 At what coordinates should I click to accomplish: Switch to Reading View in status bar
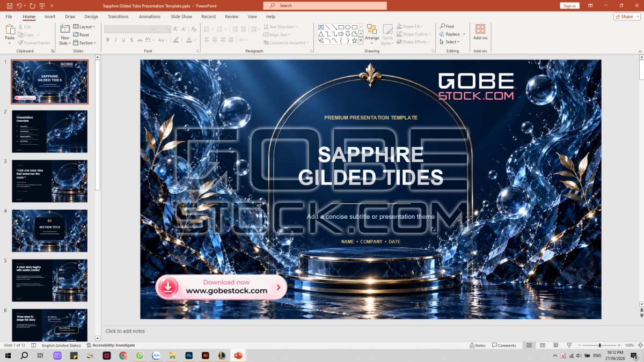click(x=555, y=345)
